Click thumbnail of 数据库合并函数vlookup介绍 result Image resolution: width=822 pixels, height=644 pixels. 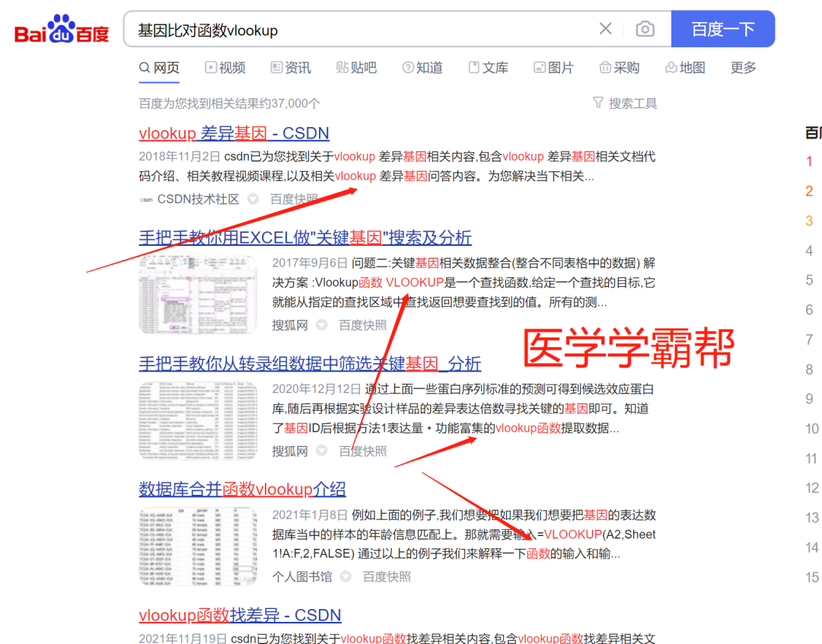coord(198,547)
